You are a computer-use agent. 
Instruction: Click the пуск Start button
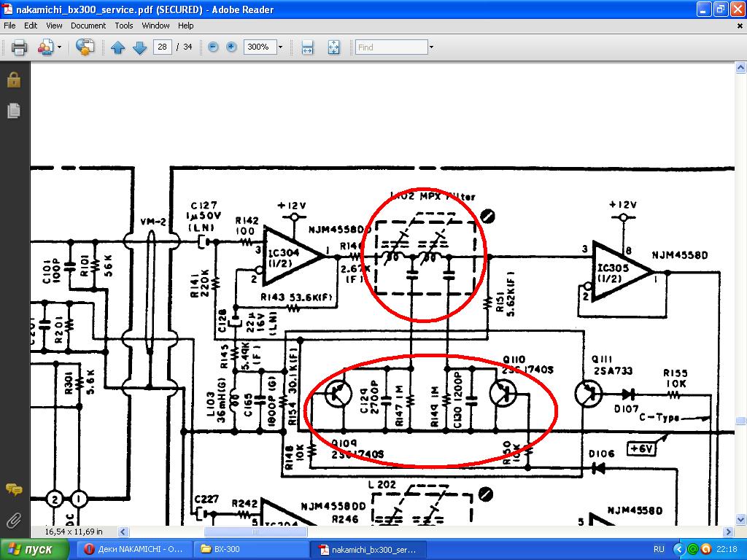click(x=29, y=549)
